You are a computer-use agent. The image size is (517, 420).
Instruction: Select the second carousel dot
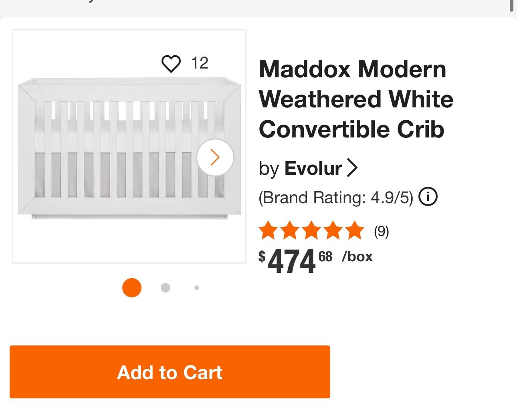tap(165, 287)
